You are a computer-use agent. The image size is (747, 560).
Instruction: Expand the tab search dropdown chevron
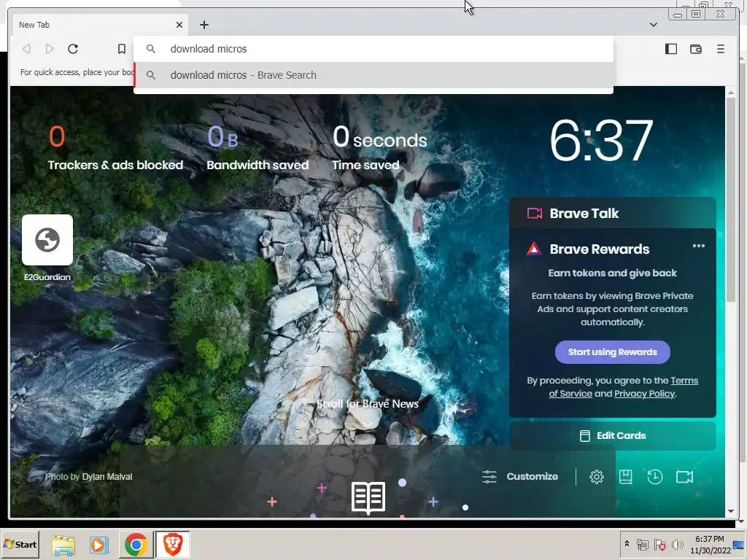pyautogui.click(x=654, y=25)
